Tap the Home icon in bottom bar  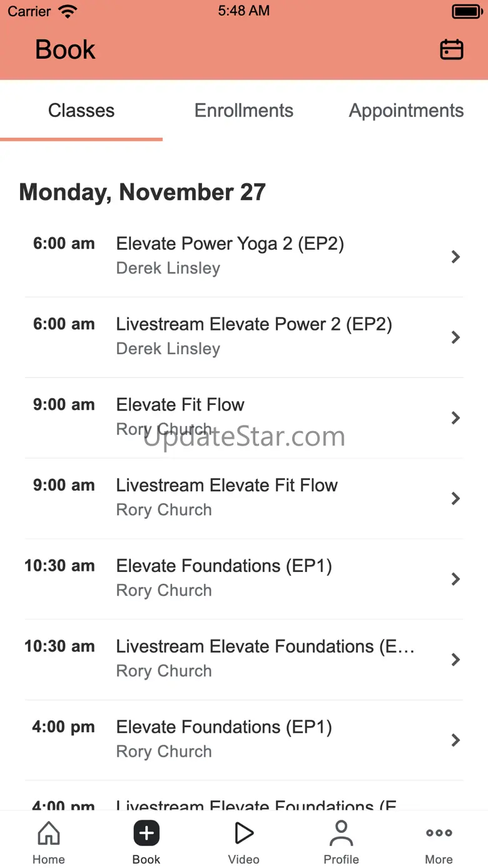coord(49,834)
